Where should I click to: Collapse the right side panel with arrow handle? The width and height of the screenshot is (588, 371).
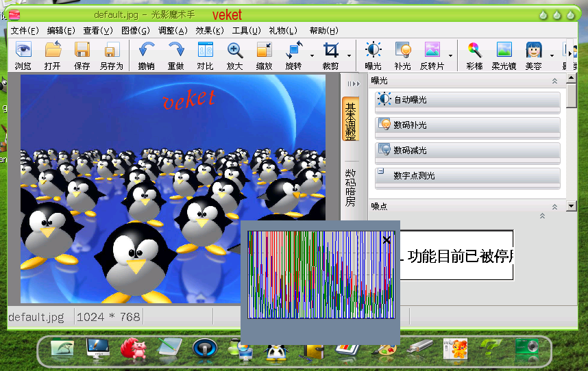click(354, 84)
